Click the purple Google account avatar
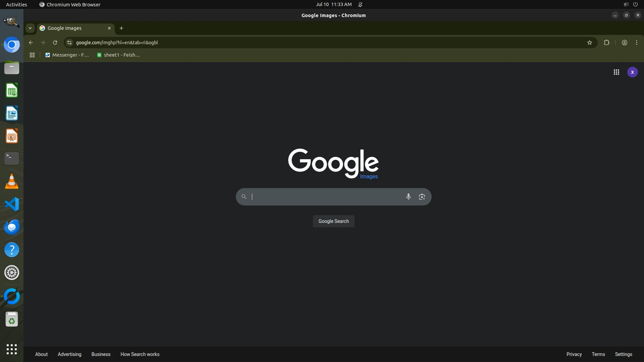Viewport: 644px width, 362px height. (x=632, y=72)
